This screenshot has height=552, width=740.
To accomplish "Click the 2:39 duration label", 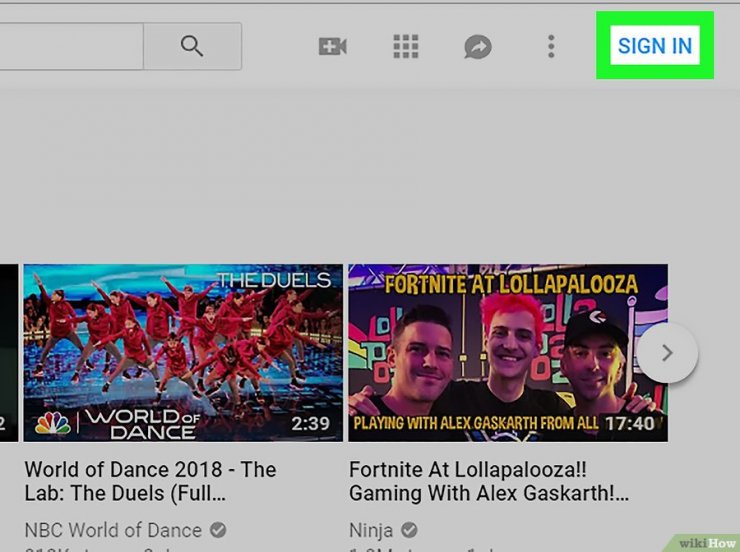I will [310, 423].
